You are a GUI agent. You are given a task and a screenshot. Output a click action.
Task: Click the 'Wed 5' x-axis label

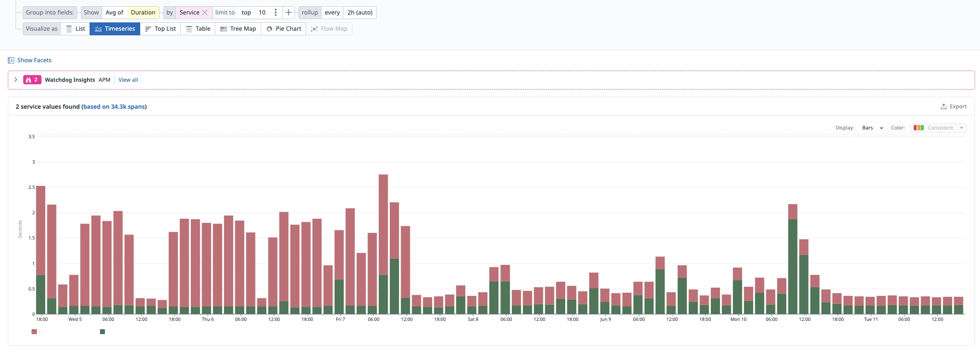point(75,319)
